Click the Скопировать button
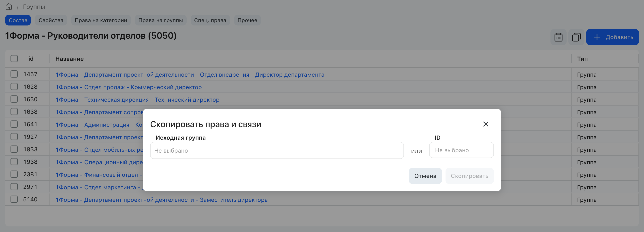This screenshot has height=232, width=644. coord(469,176)
